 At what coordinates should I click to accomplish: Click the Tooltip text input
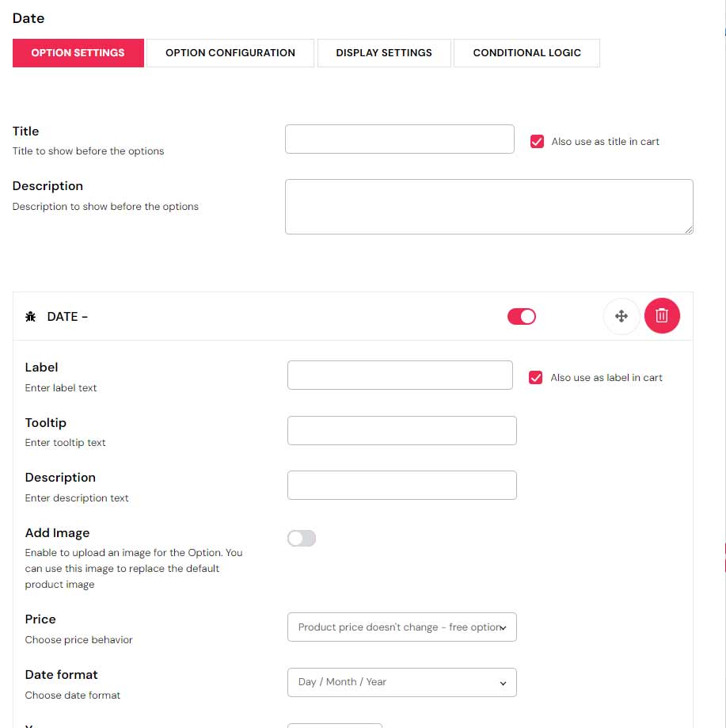[x=401, y=431]
